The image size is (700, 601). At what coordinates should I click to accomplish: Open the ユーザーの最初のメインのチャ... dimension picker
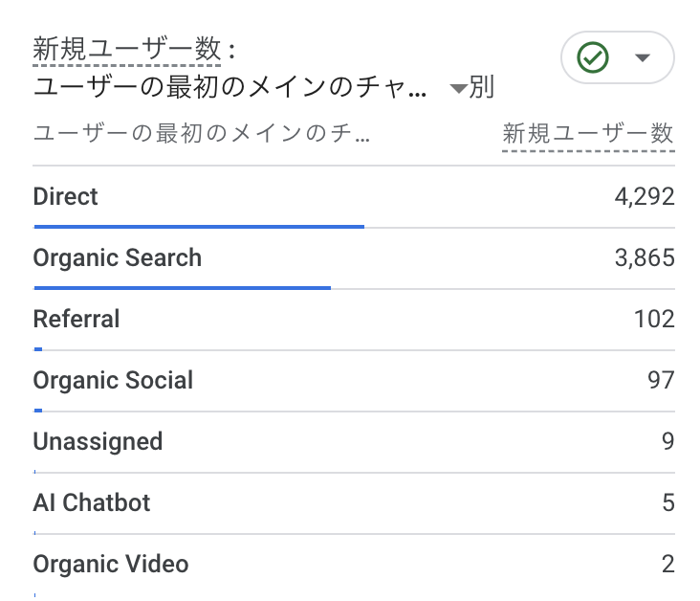pyautogui.click(x=230, y=89)
